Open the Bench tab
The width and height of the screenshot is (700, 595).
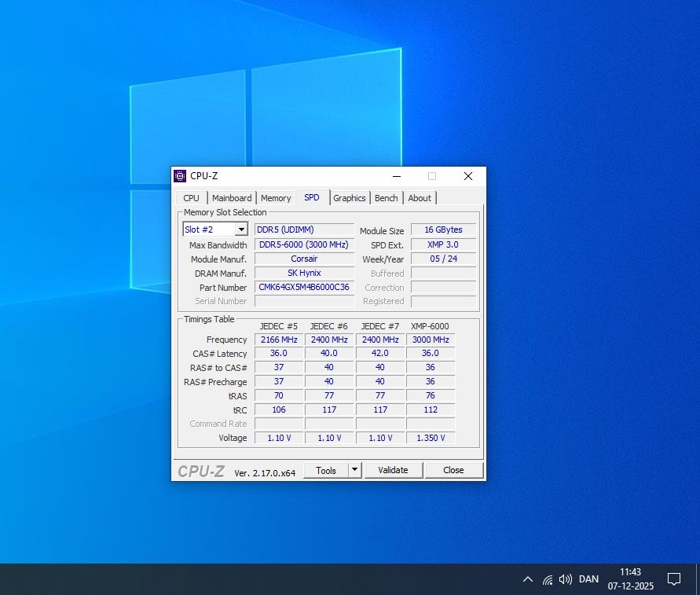(x=386, y=198)
